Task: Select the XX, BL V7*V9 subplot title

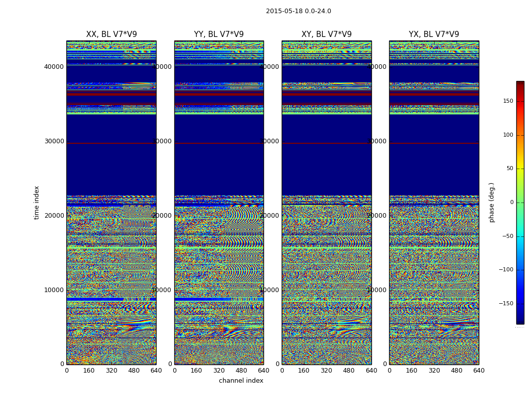Action: [111, 34]
